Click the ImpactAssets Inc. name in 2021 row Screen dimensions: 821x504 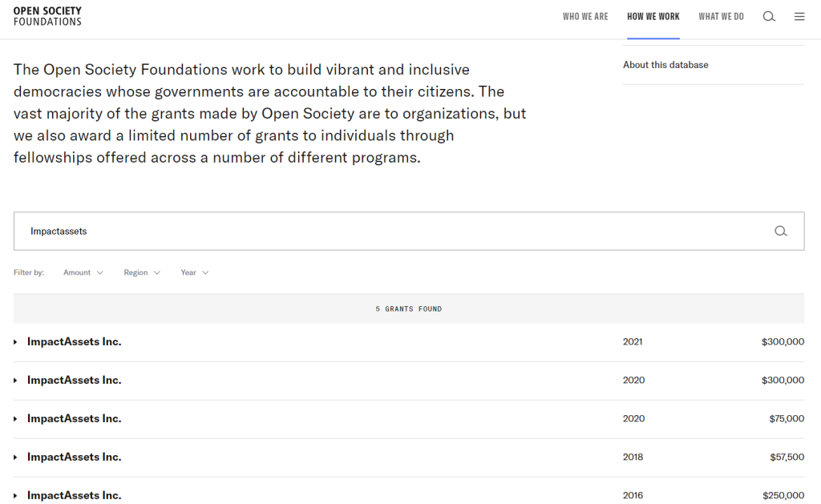pyautogui.click(x=75, y=342)
